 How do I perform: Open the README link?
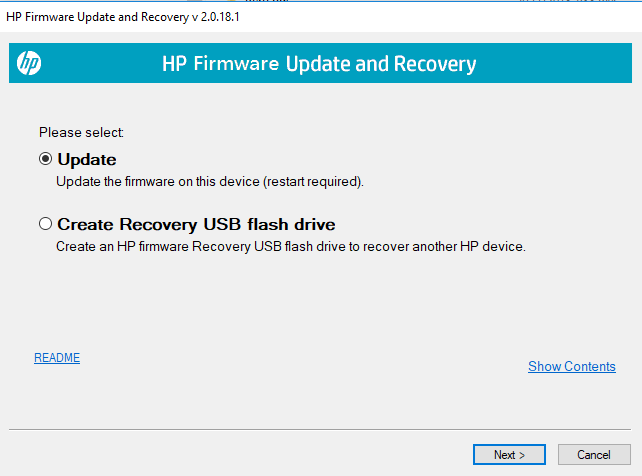click(x=57, y=358)
